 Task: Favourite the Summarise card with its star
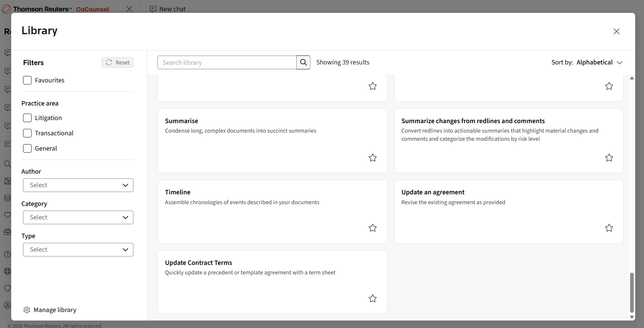coord(372,158)
